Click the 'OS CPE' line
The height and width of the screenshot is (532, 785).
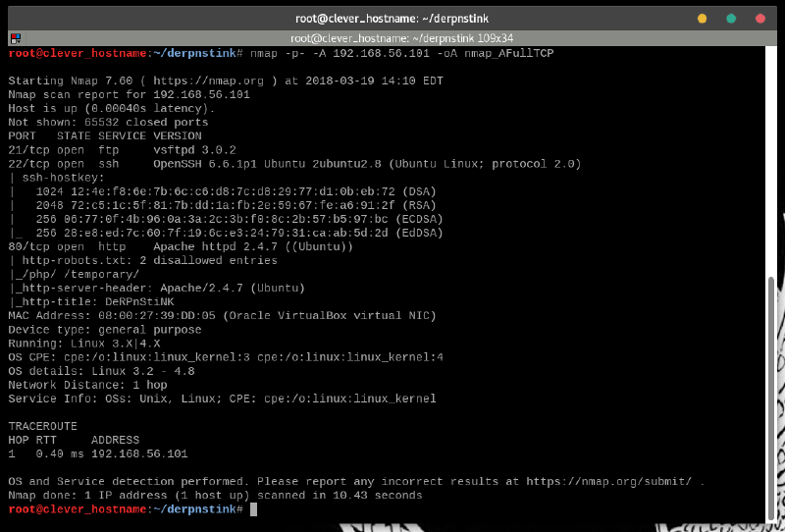[226, 357]
